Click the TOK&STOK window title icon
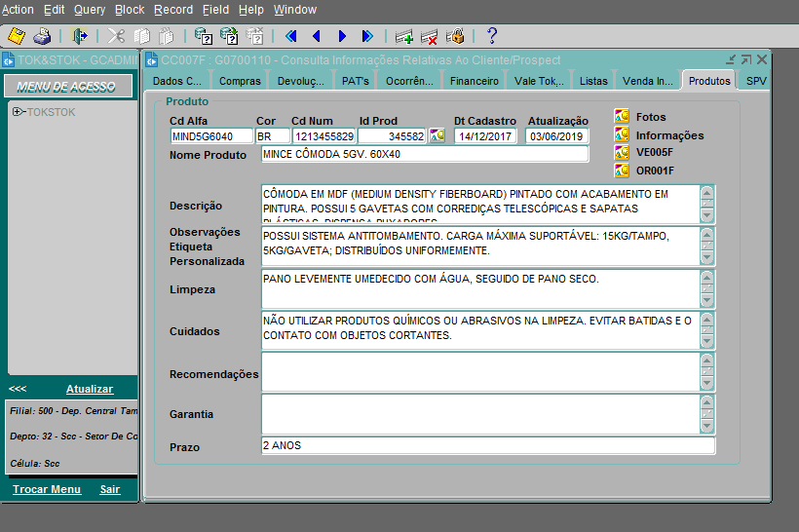The width and height of the screenshot is (799, 532). (x=9, y=60)
